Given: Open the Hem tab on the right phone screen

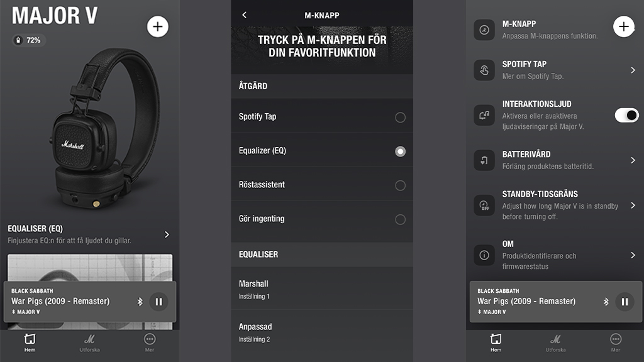Looking at the screenshot, I should pos(496,343).
